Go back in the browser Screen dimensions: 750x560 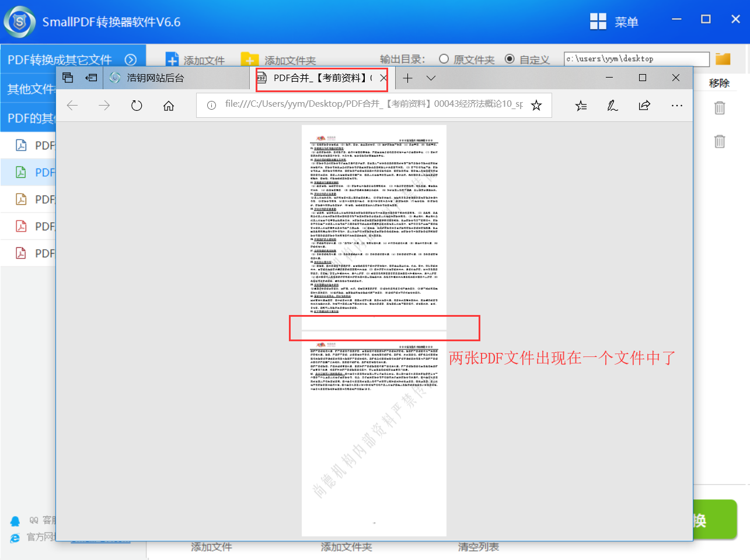pyautogui.click(x=72, y=106)
